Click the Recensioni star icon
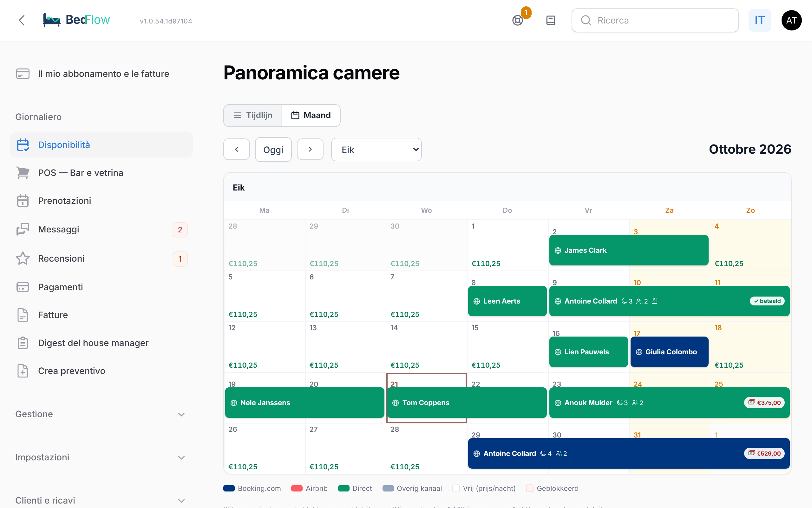Viewport: 812px width, 508px height. (23, 258)
